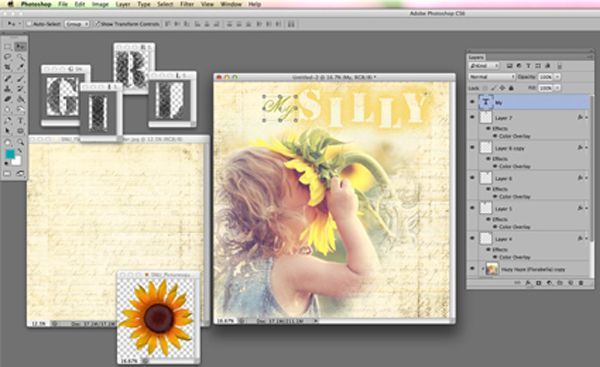Screen dimensions: 600x367
Task: Select the Rectangular Marquee tool
Action: (8, 47)
